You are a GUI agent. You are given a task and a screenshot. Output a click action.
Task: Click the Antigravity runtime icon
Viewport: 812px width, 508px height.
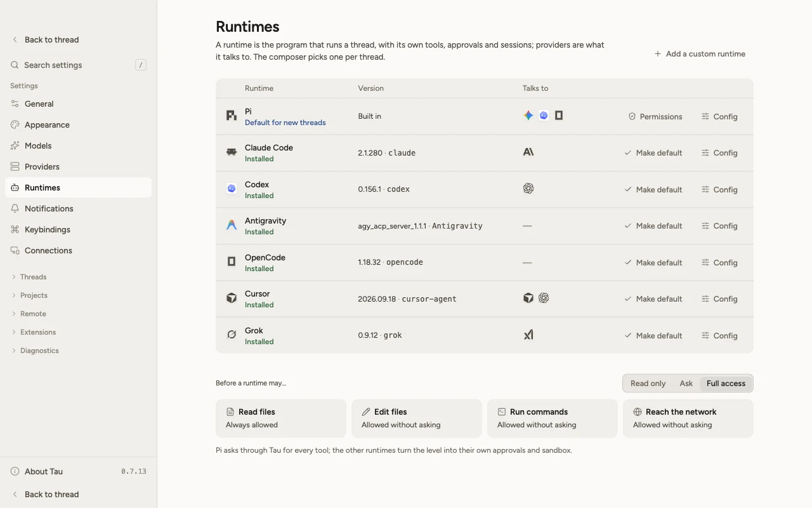pyautogui.click(x=232, y=225)
